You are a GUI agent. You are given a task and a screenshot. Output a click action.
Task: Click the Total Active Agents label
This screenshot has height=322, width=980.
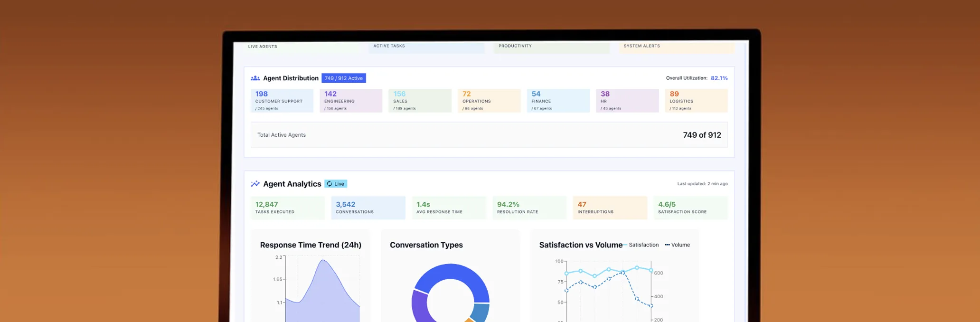pyautogui.click(x=282, y=135)
